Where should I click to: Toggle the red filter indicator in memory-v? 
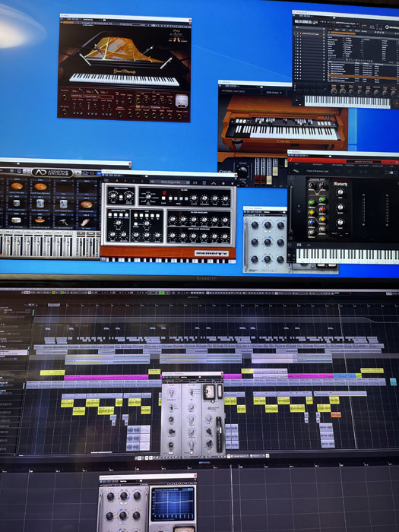click(x=164, y=192)
